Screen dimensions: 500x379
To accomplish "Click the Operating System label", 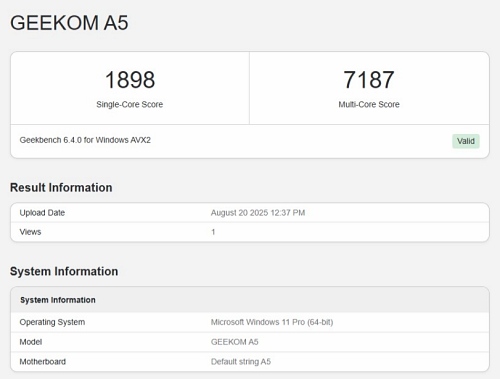I will point(52,322).
